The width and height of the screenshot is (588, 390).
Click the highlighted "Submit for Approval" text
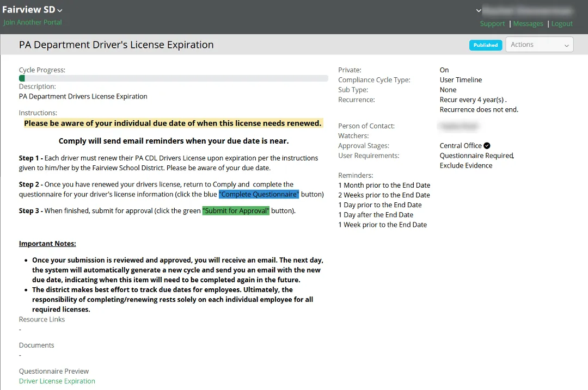pyautogui.click(x=236, y=211)
